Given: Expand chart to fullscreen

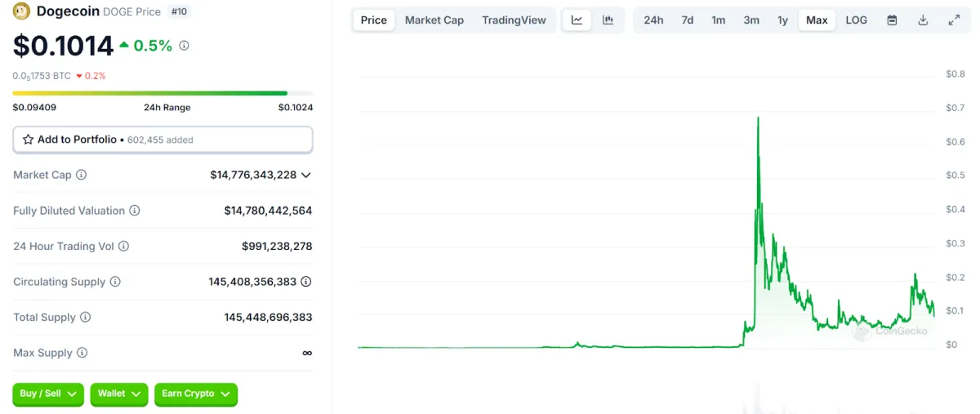Looking at the screenshot, I should 954,20.
